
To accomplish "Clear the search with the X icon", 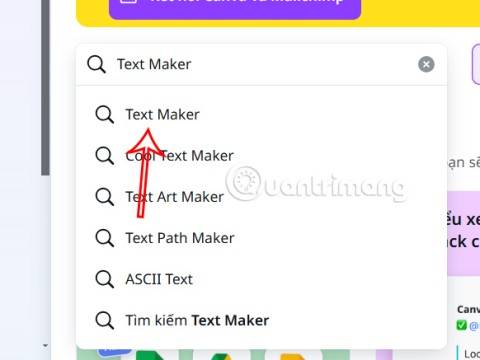I will [x=426, y=64].
